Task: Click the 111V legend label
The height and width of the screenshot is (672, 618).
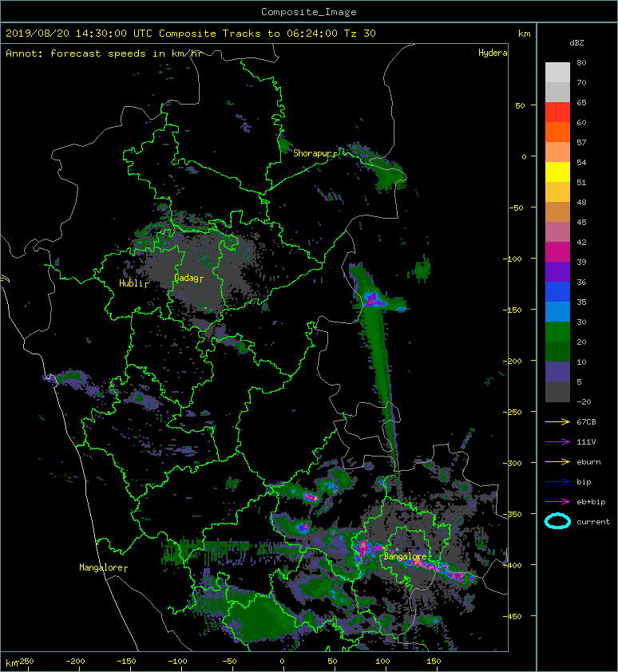Action: 586,442
